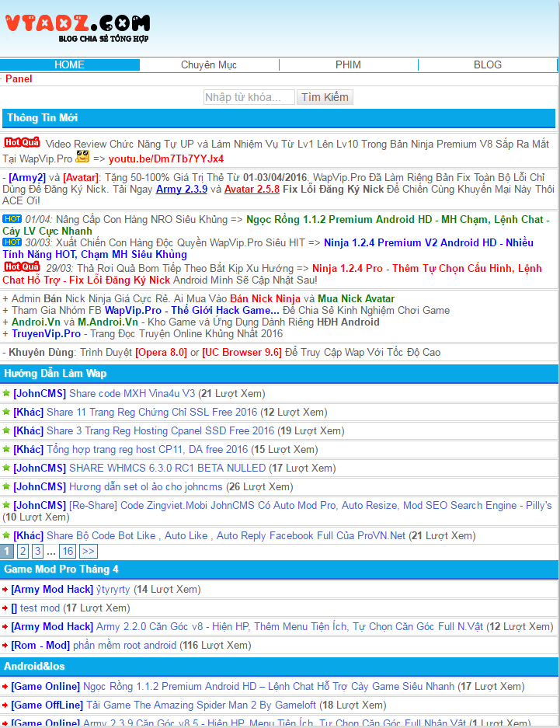The image size is (560, 728).
Task: Open the [Game OffLine] category link
Action: click(x=47, y=705)
